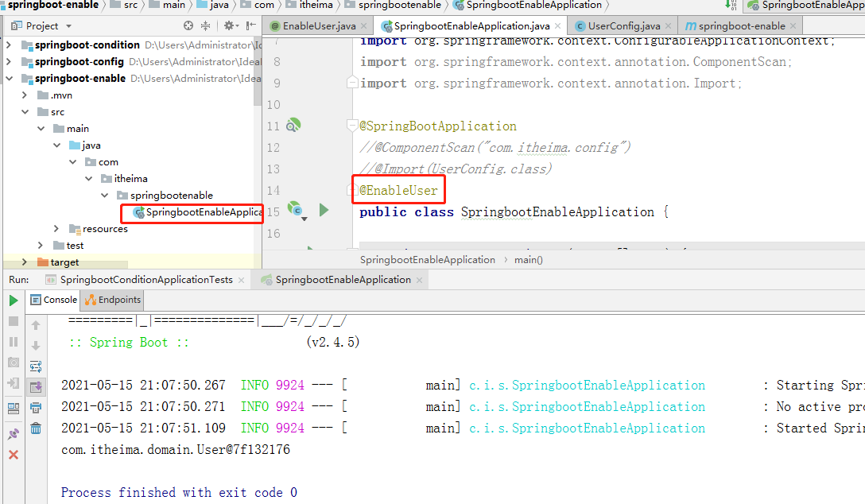This screenshot has width=865, height=504.
Task: Collapse the itheima package
Action: pos(89,179)
